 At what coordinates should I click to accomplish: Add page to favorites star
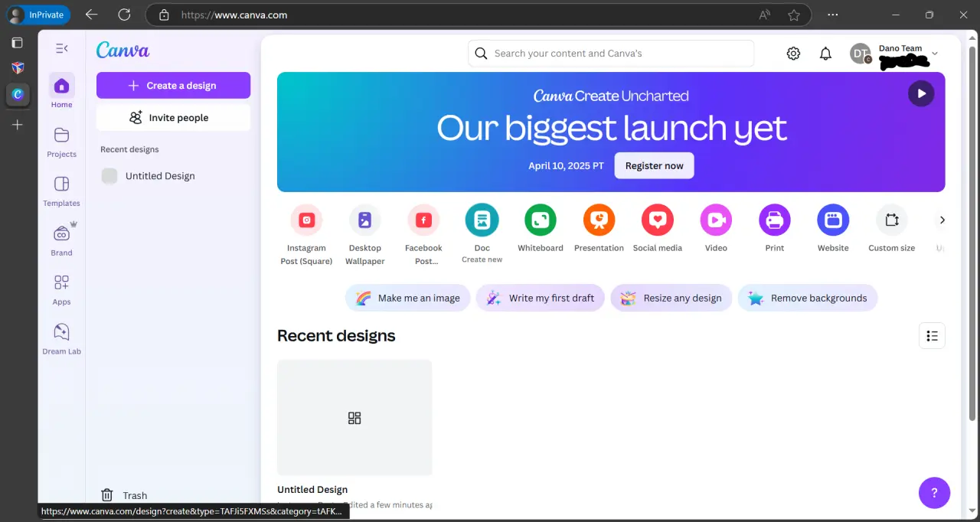794,15
